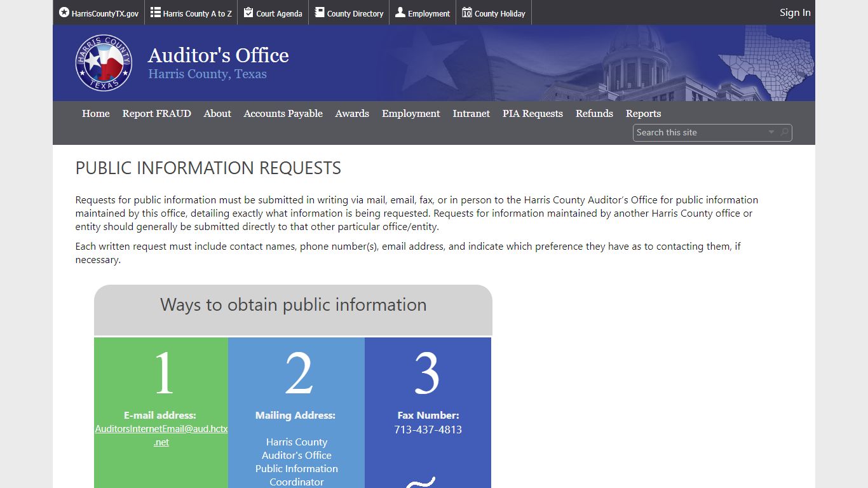Click the HarrisCountyTX.gov star icon
868x488 pixels.
click(64, 12)
